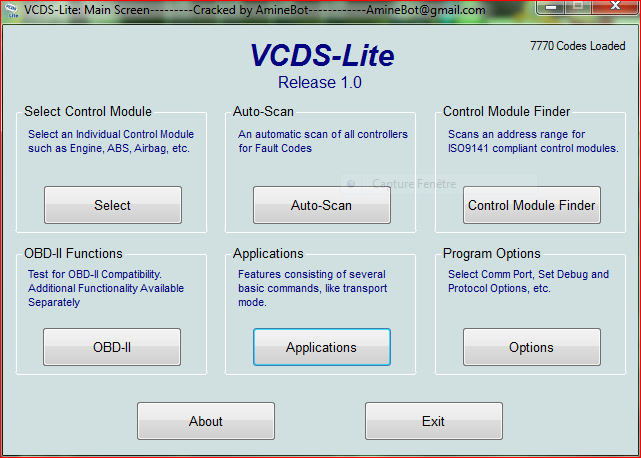Click the window title bar text
Viewport: 641px width, 458px height.
(x=255, y=10)
